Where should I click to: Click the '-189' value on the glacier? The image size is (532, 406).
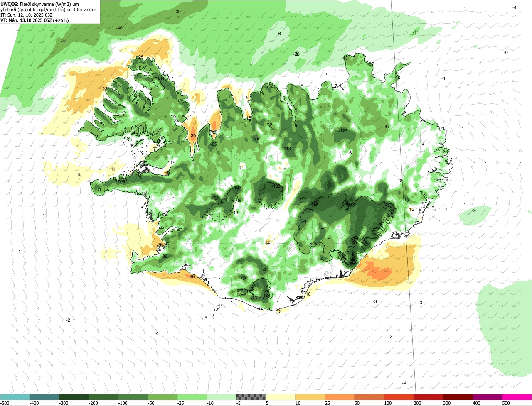click(x=276, y=186)
